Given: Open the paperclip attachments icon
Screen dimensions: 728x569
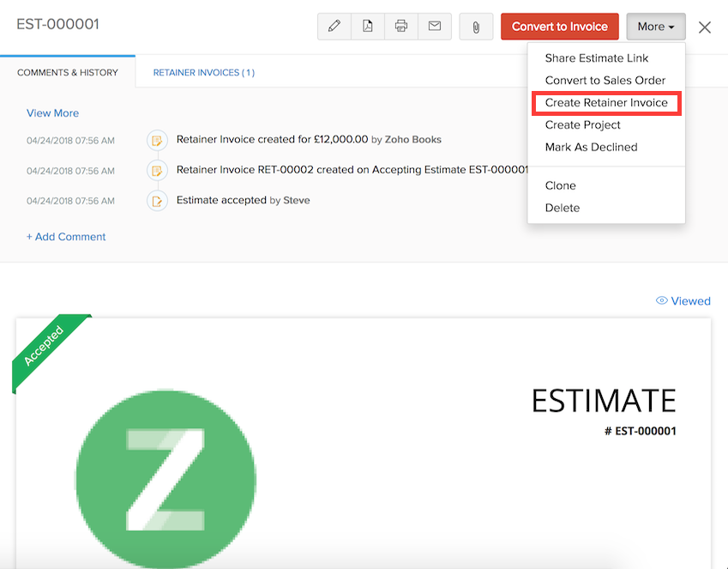Looking at the screenshot, I should pyautogui.click(x=476, y=27).
